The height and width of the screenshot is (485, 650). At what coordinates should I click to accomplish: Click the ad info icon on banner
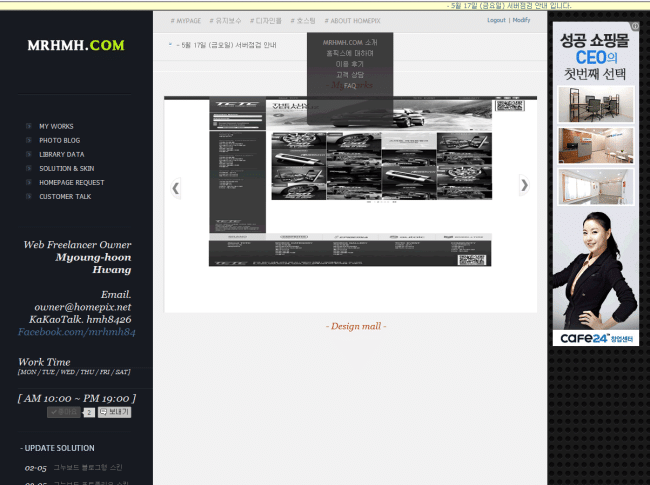click(x=635, y=27)
